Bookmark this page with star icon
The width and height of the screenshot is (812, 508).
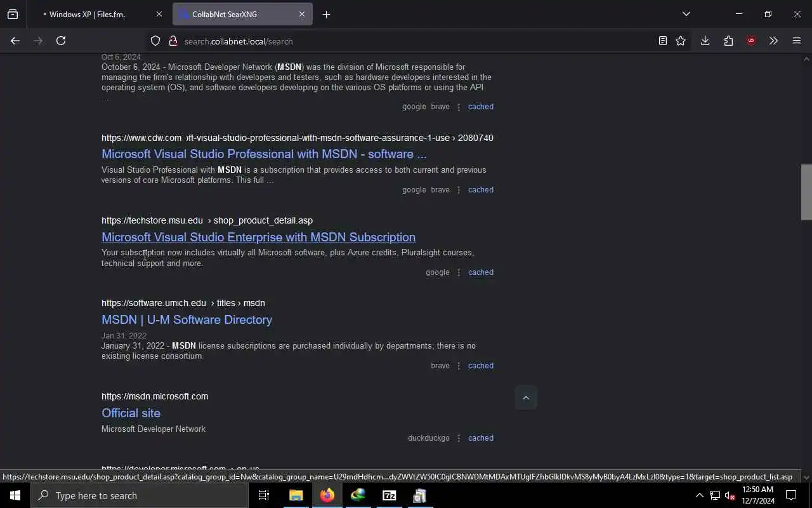[x=681, y=41]
